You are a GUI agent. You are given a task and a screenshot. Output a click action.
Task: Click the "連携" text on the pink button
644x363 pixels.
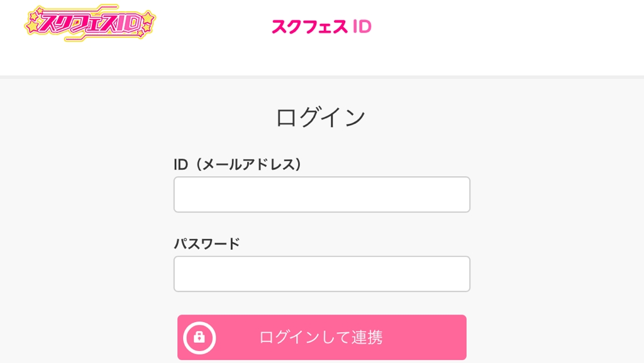point(367,337)
